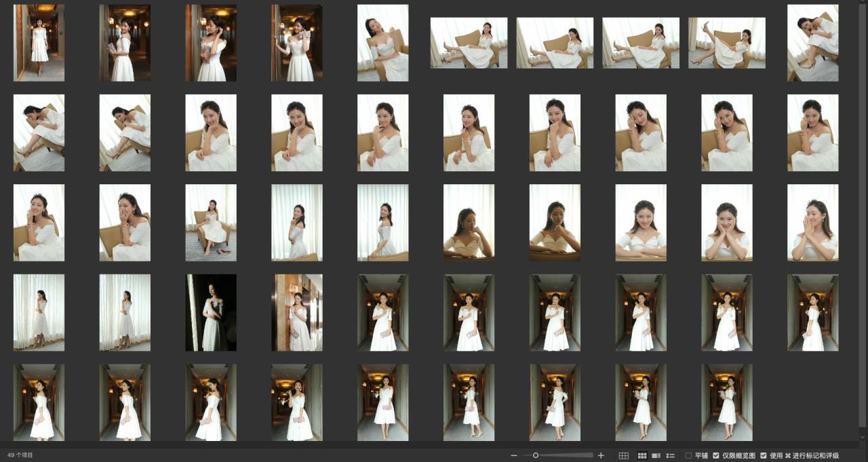Click the minus icon to shrink thumbnails
Screen dimensions: 868x462
(514, 455)
